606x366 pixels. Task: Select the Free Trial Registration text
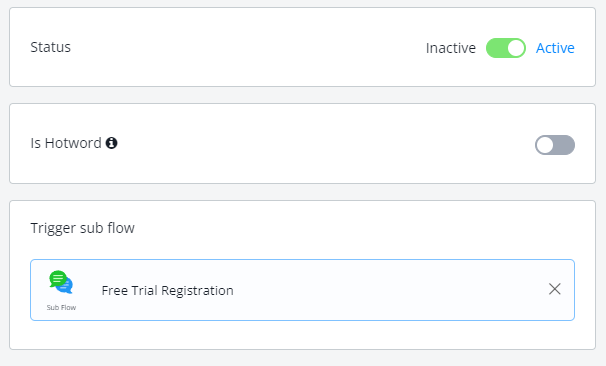(x=167, y=290)
